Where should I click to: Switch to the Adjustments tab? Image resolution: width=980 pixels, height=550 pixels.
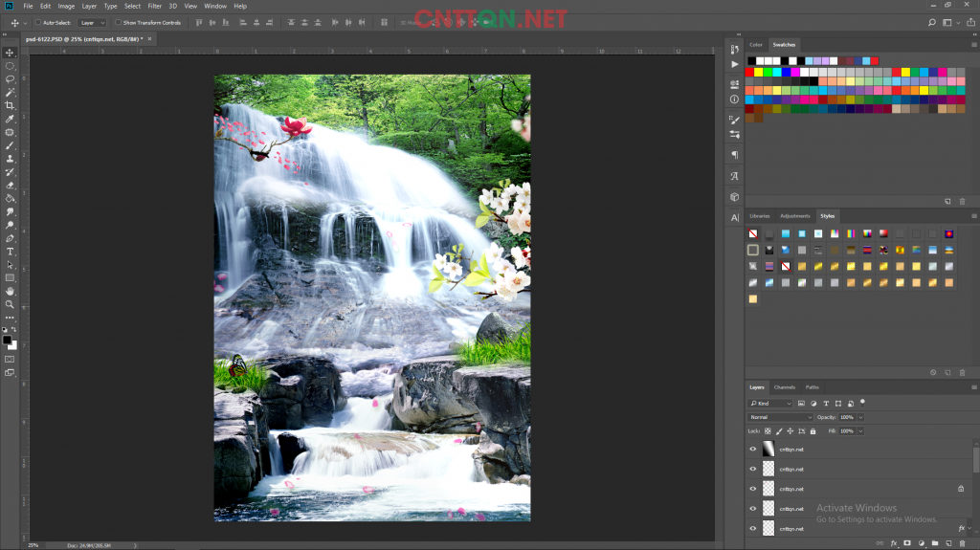pos(795,216)
